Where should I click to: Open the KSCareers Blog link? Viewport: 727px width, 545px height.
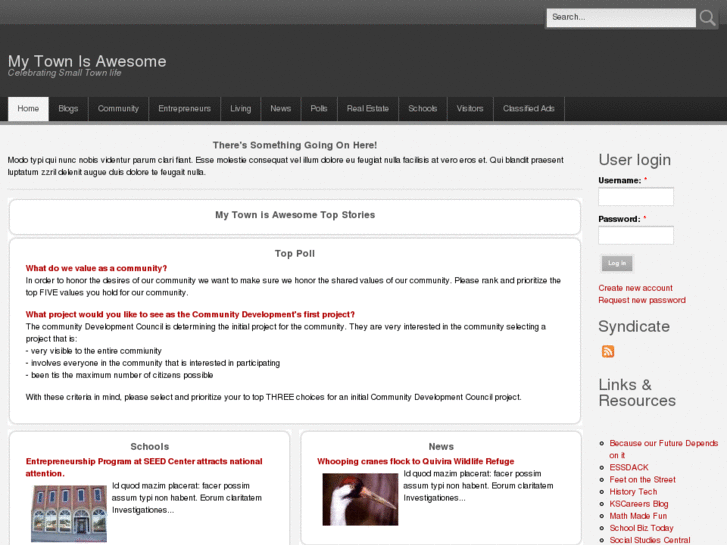[x=638, y=504]
